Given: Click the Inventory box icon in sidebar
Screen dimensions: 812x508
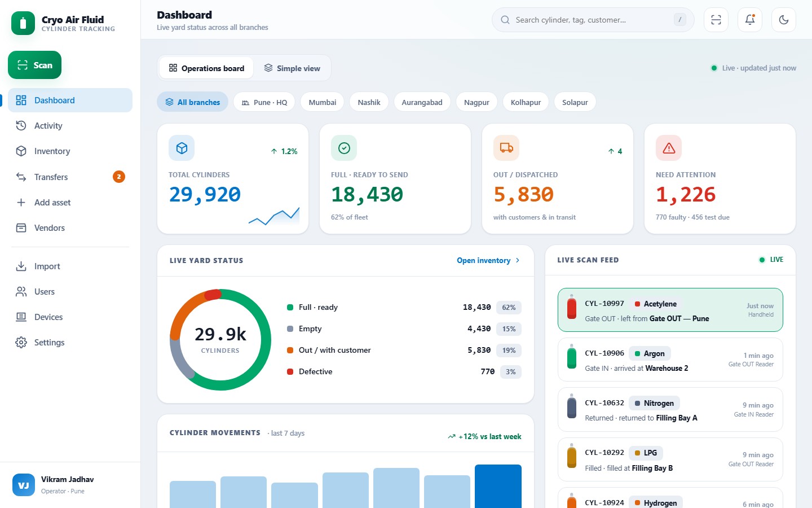Looking at the screenshot, I should 21,151.
